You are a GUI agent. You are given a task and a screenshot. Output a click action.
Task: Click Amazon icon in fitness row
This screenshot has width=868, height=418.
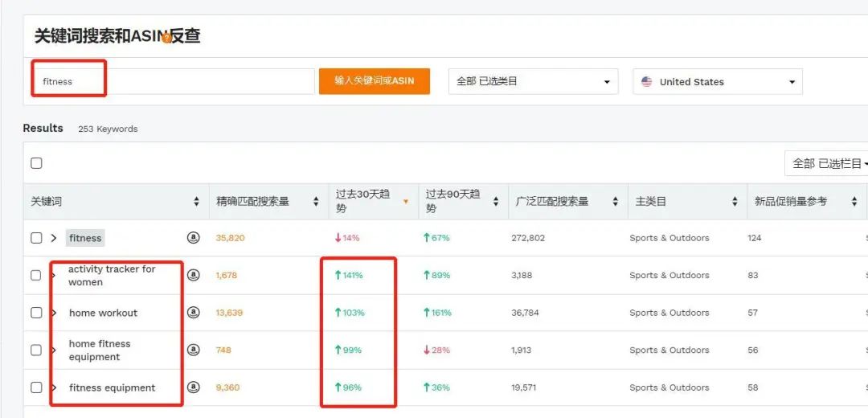point(193,238)
